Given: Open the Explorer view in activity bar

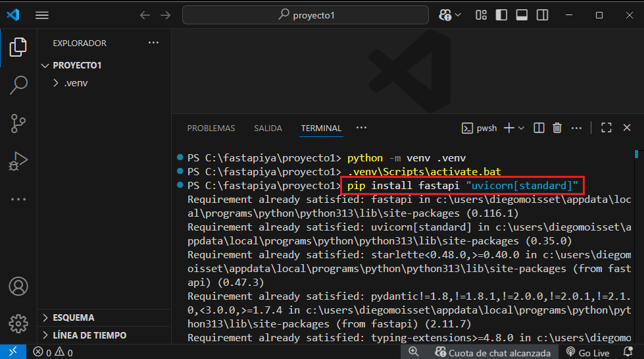Looking at the screenshot, I should pos(18,47).
